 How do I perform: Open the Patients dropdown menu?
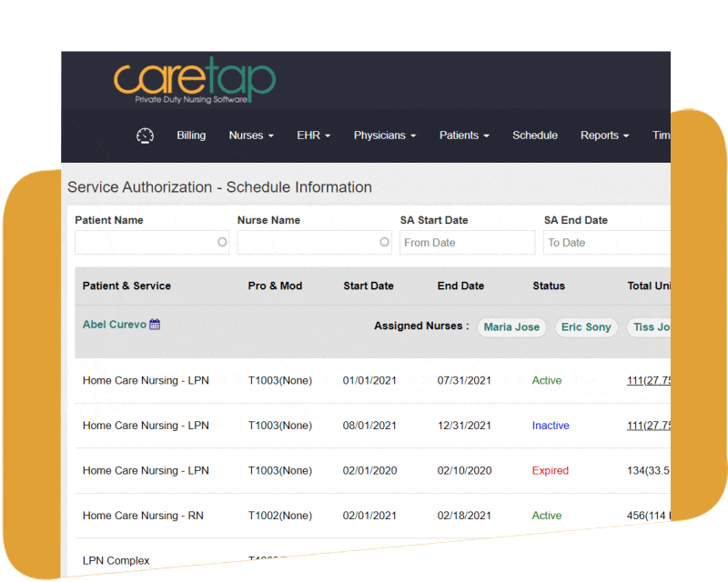pos(464,135)
